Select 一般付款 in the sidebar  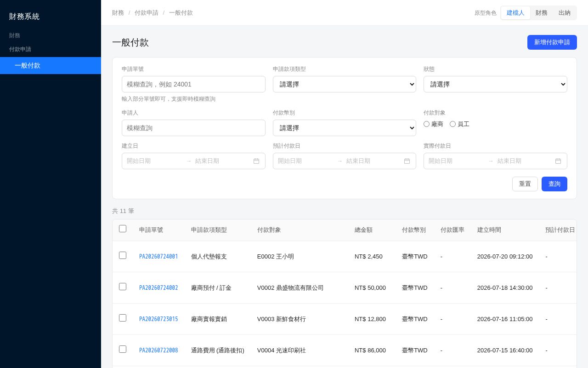[51, 65]
